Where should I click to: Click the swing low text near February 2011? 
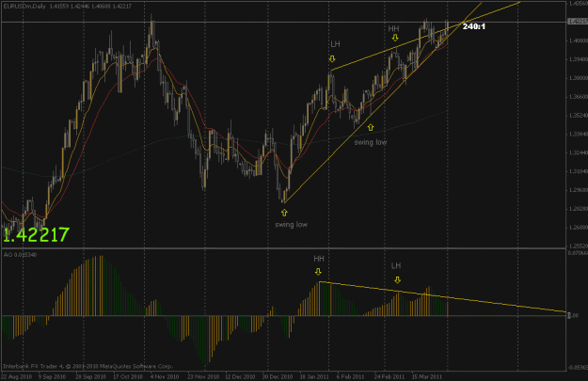click(371, 142)
